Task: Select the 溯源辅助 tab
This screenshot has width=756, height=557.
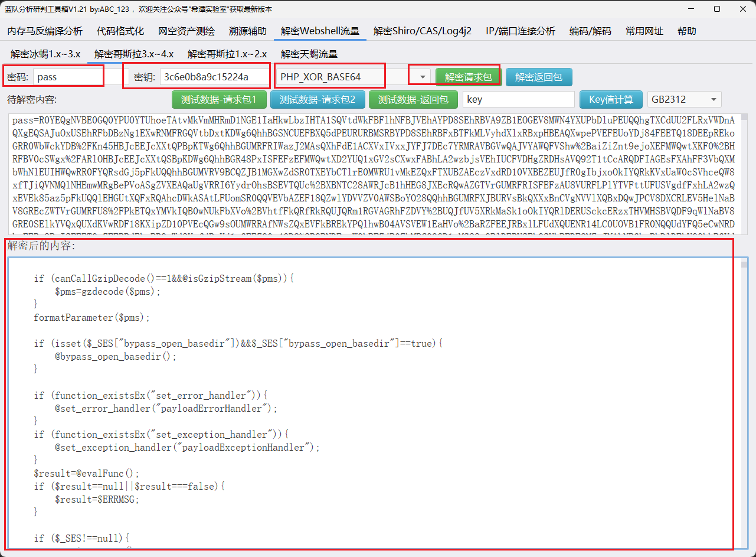Action: click(248, 31)
